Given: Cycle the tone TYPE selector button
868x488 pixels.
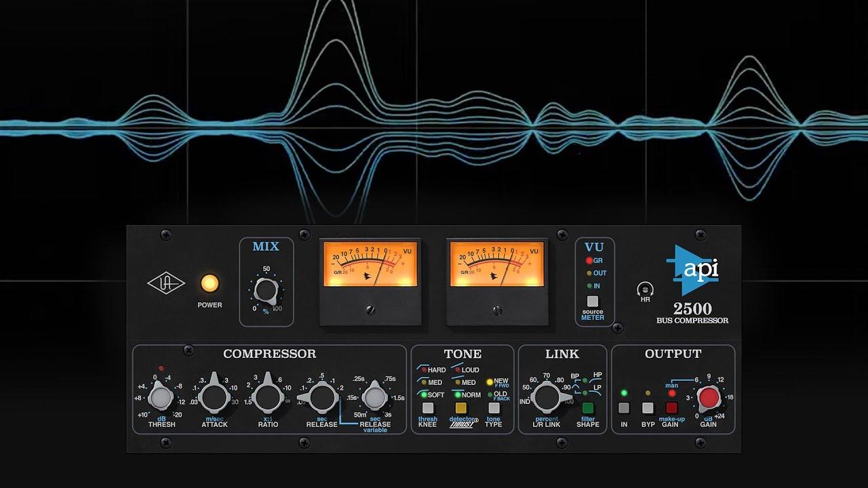Looking at the screenshot, I should pos(494,408).
